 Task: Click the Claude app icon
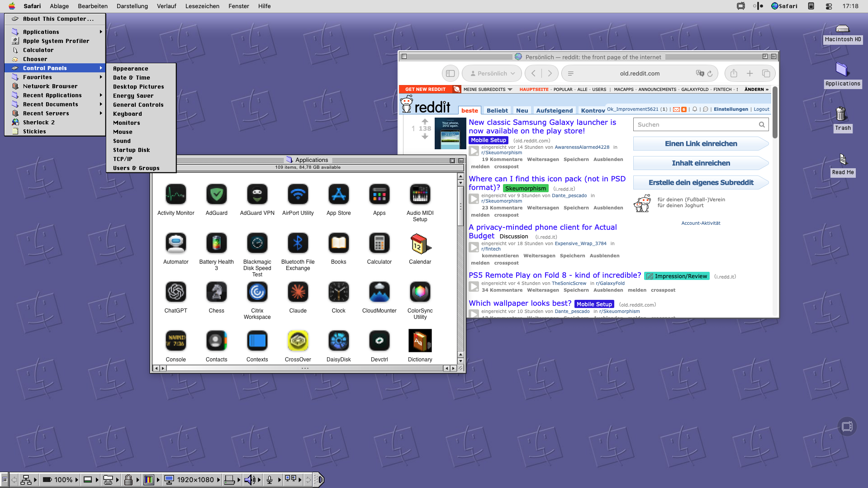coord(298,292)
